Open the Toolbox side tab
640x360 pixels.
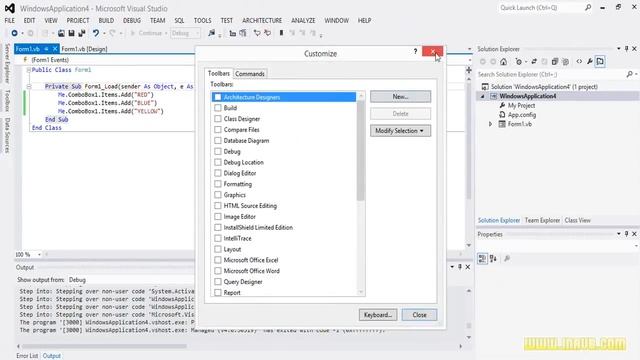[7, 100]
